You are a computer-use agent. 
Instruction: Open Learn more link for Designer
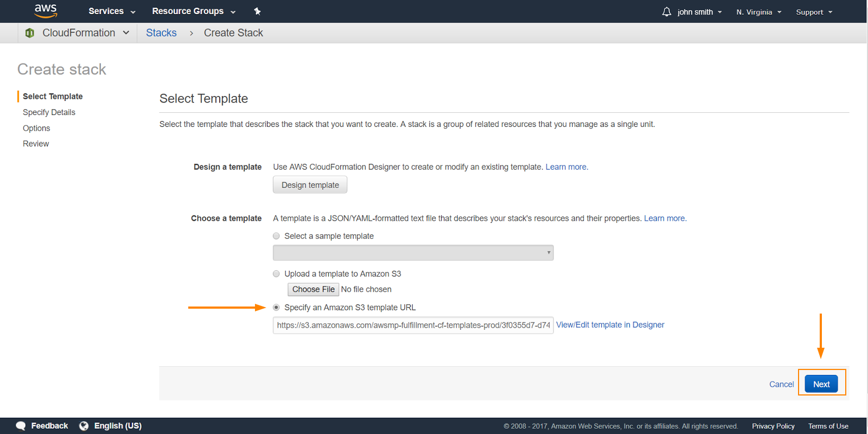(566, 167)
